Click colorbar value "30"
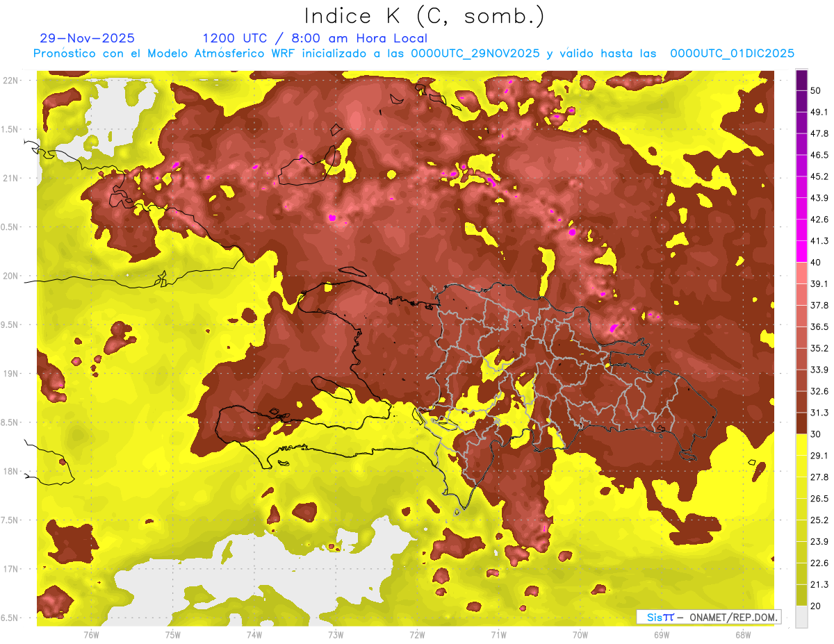The width and height of the screenshot is (834, 644). (x=816, y=434)
